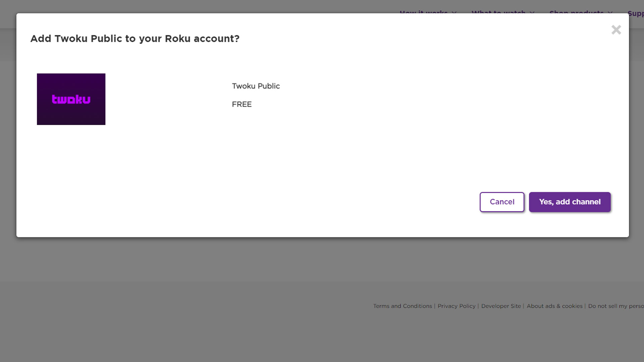Visit the Developer Site link

click(x=501, y=306)
